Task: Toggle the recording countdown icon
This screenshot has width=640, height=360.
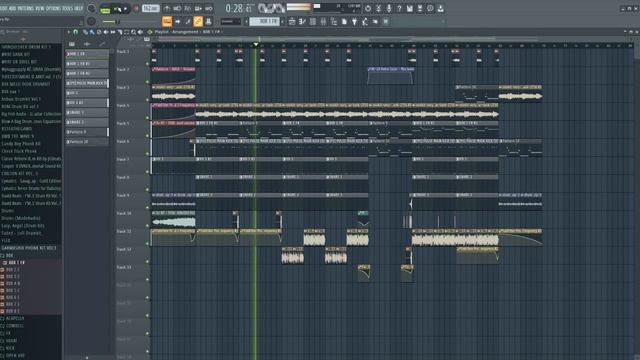Action: pos(187,9)
